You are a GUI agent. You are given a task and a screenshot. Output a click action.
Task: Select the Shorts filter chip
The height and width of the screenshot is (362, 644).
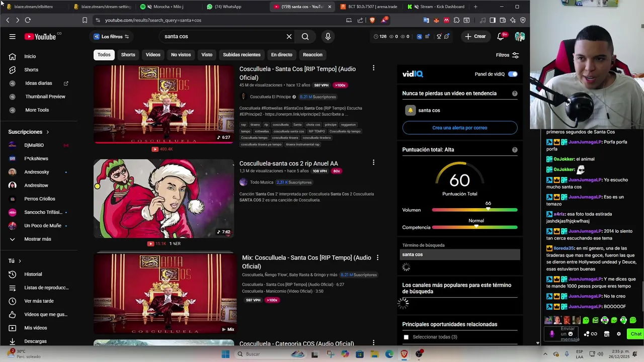pyautogui.click(x=128, y=55)
